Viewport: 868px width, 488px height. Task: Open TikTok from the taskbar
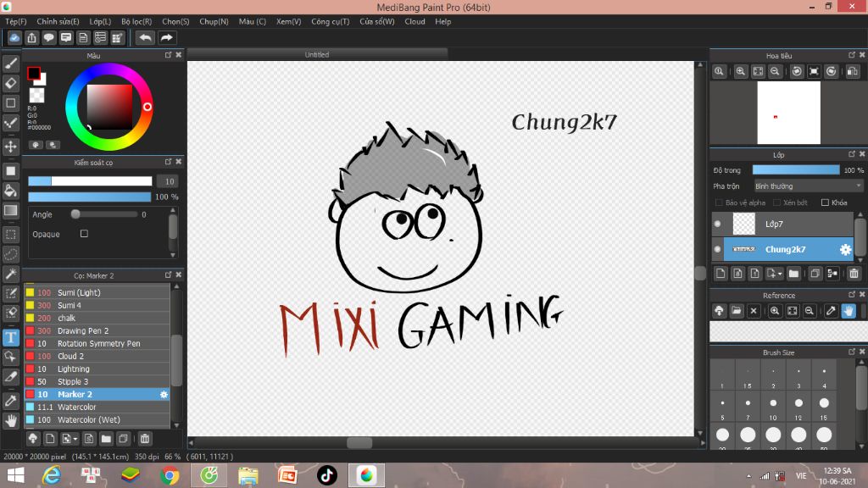(x=326, y=475)
